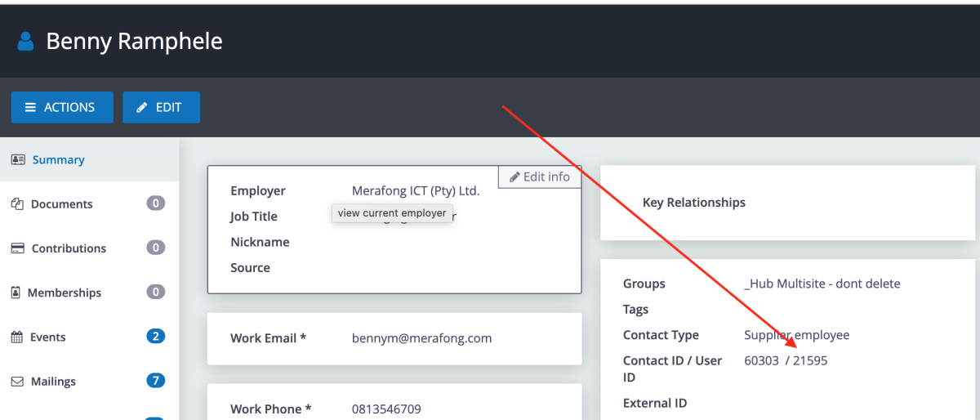Open the Contributions tab
This screenshot has width=980, height=420.
(x=69, y=248)
